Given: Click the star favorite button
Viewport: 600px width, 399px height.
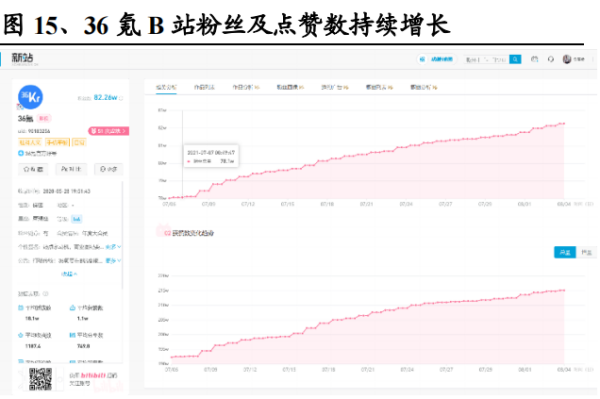Looking at the screenshot, I should click(x=33, y=169).
